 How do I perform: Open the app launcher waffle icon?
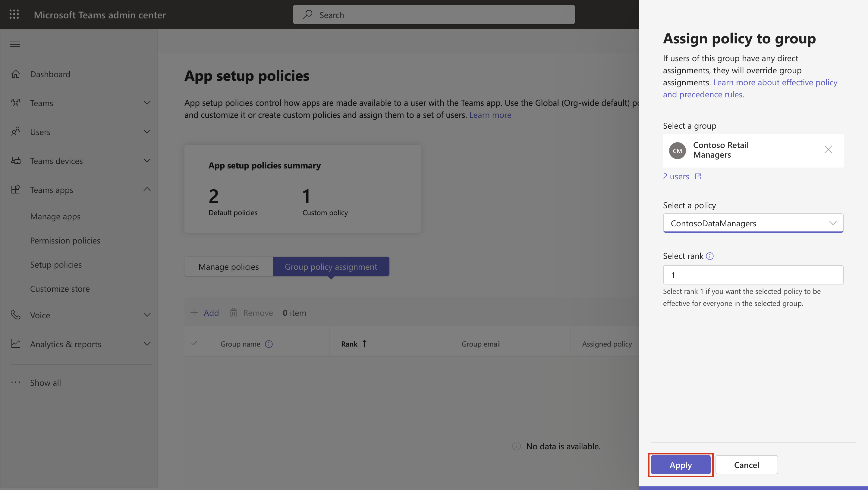14,14
